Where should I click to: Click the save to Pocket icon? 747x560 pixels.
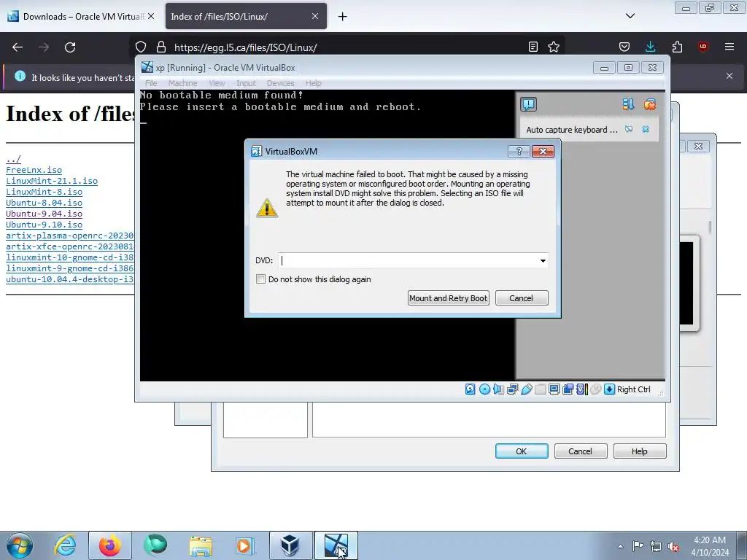(x=624, y=47)
